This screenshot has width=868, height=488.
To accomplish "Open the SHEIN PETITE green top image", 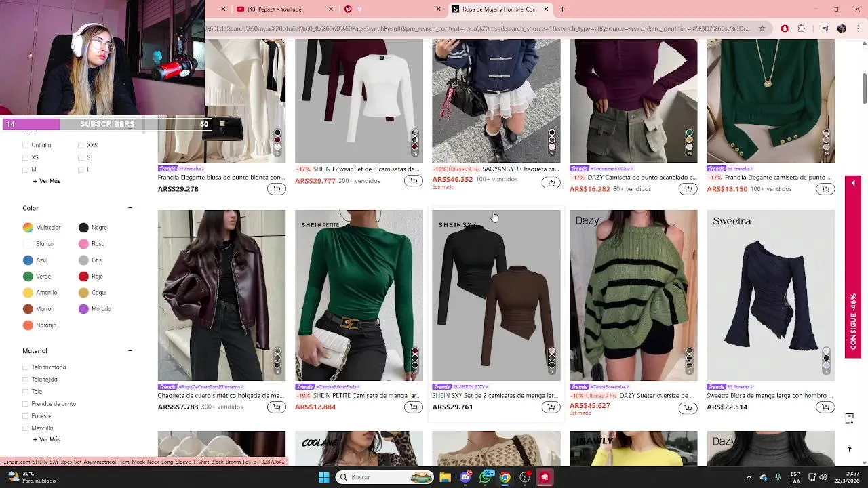I will point(359,296).
